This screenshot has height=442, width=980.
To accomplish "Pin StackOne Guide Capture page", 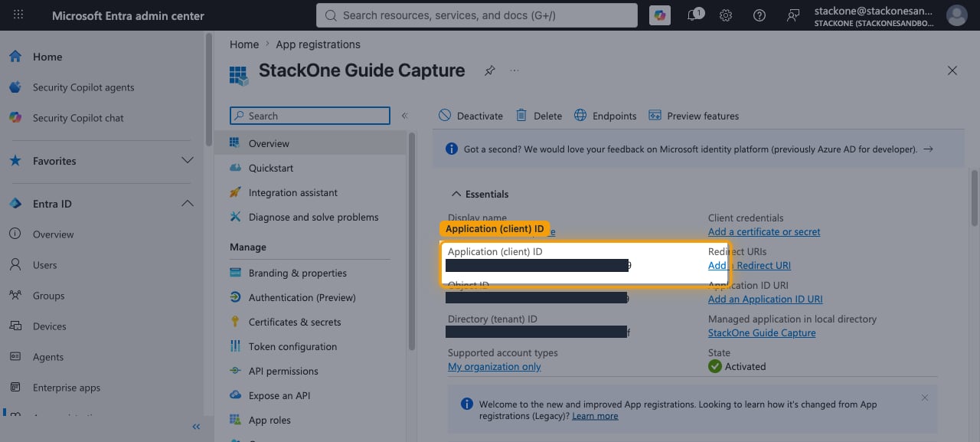I will pyautogui.click(x=489, y=70).
